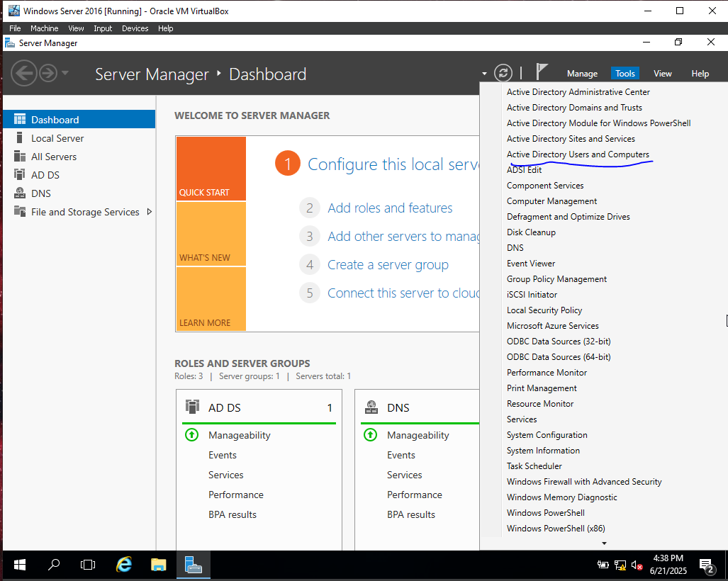This screenshot has height=581, width=728.
Task: Open Task Scheduler from Tools
Action: [534, 466]
